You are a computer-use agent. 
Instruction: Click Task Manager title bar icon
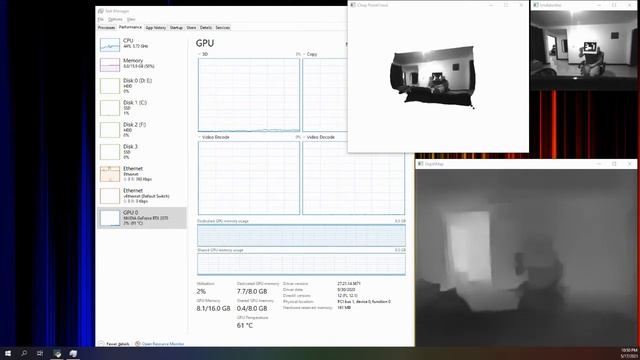[101, 11]
